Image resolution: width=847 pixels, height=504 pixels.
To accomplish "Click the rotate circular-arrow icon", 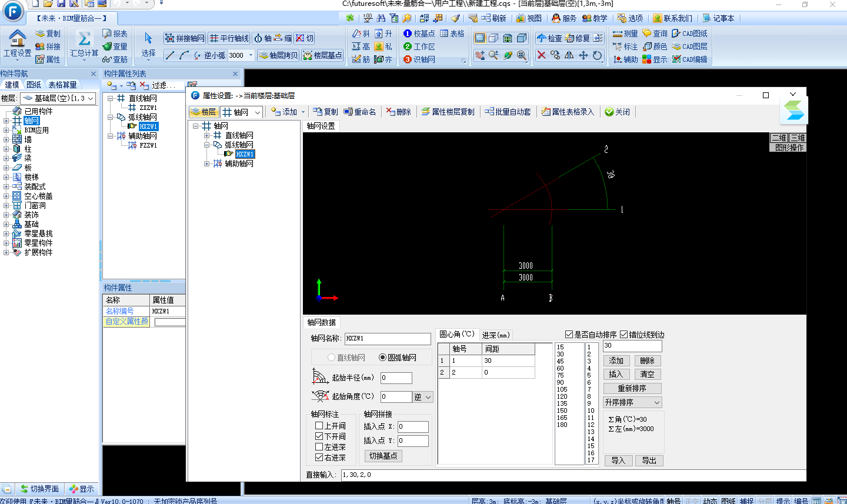I will pos(597,55).
